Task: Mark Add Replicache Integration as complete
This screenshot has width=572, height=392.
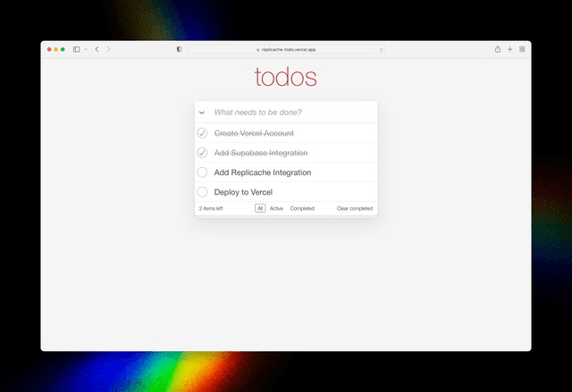Action: point(202,172)
